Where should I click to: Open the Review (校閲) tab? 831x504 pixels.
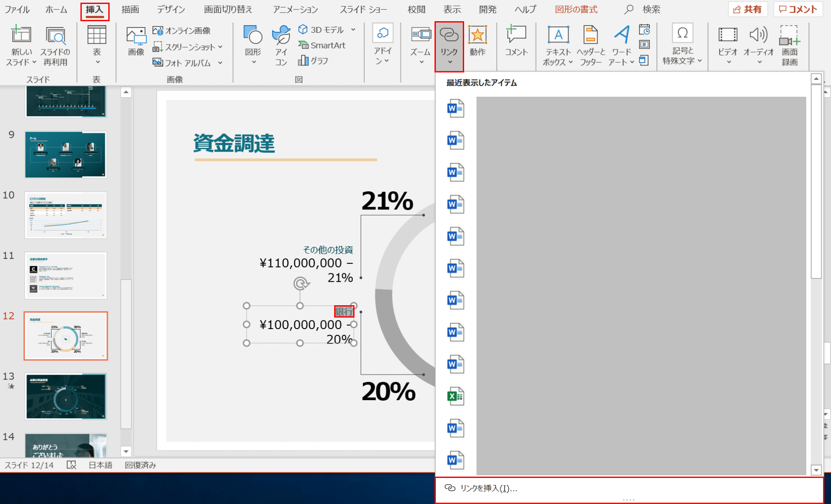pos(416,9)
